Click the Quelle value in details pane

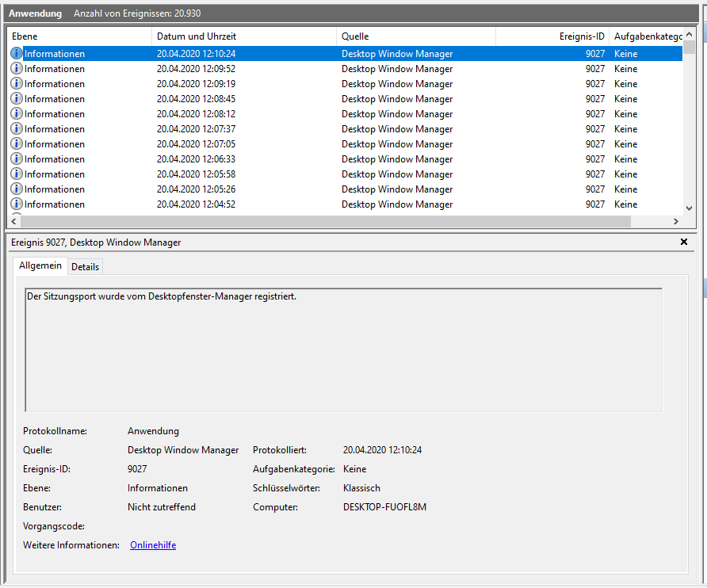[x=183, y=450]
